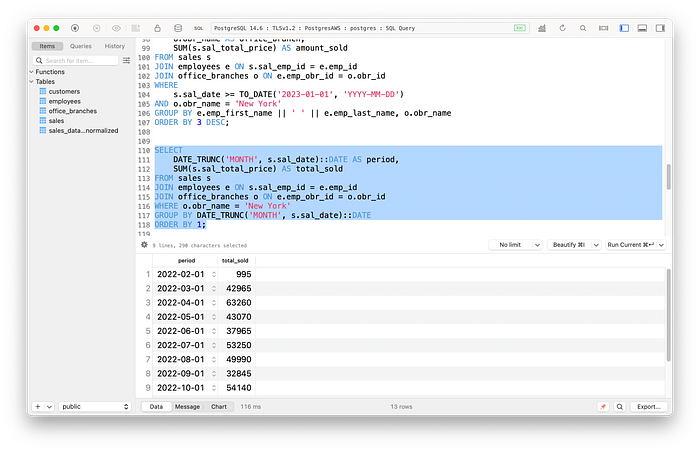This screenshot has height=452, width=700.
Task: Click the green status badge in connection bar
Action: point(519,28)
